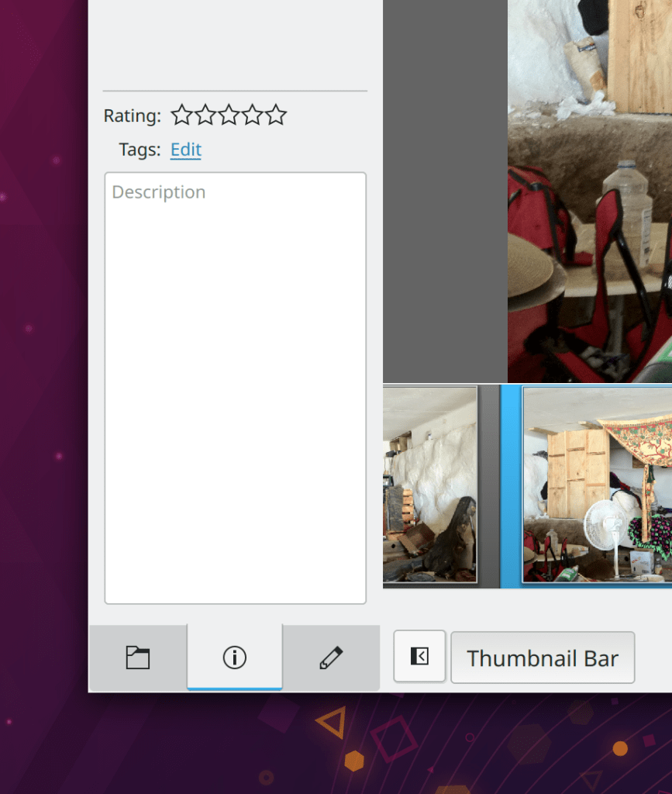Focus the Description text box
Viewport: 672px width, 794px height.
(235, 388)
